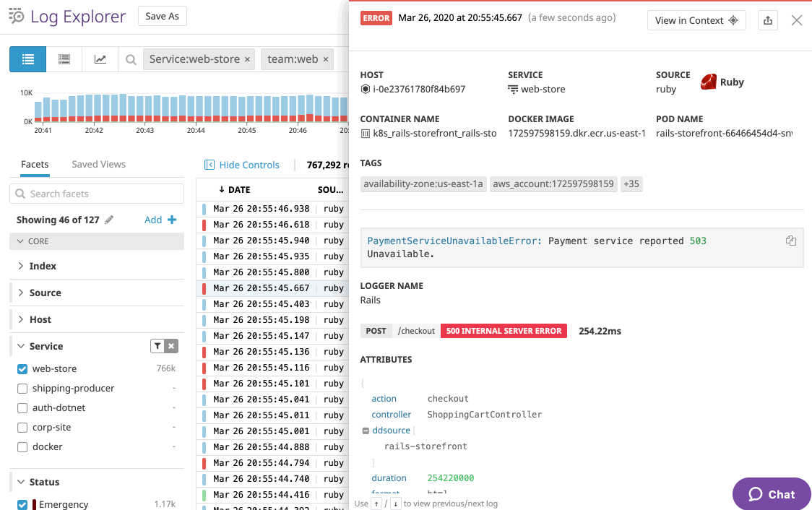Select the Facets tab
This screenshot has width=812, height=510.
pos(35,164)
